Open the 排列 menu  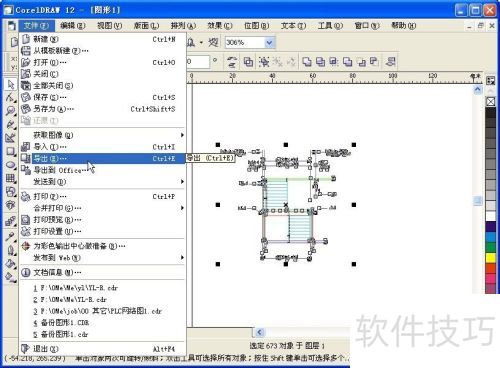(x=183, y=26)
